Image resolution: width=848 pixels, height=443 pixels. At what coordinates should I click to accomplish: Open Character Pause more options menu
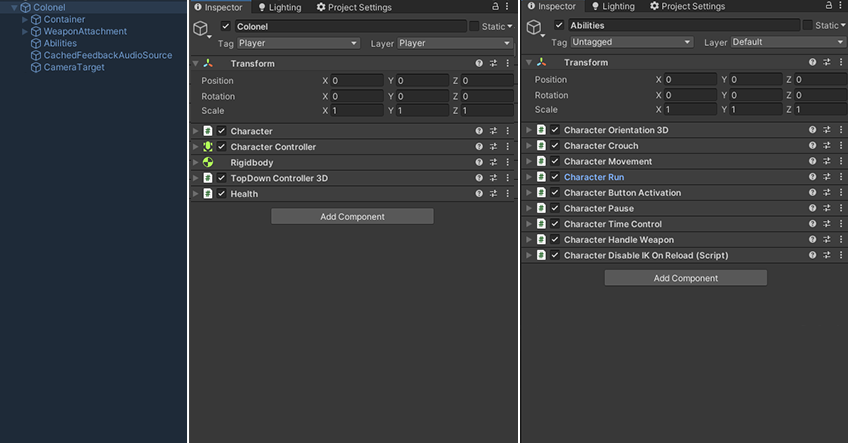[x=841, y=208]
